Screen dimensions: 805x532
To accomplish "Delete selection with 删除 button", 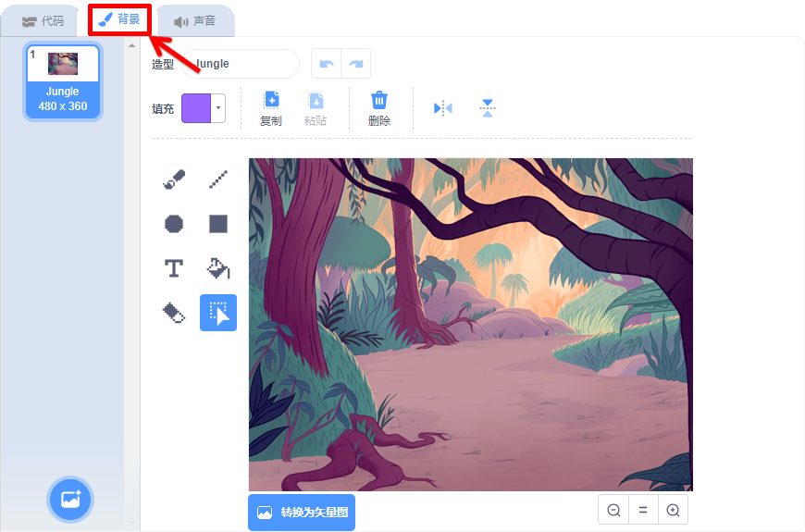I will point(378,108).
